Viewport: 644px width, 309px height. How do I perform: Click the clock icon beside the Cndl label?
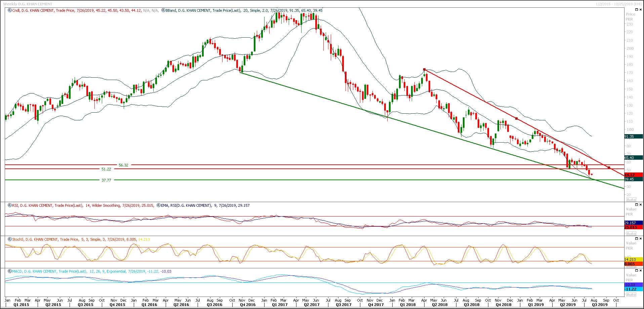coord(10,10)
